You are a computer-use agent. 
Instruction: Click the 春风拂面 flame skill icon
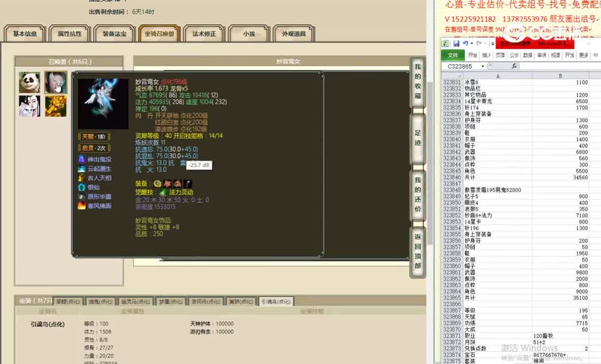[81, 206]
